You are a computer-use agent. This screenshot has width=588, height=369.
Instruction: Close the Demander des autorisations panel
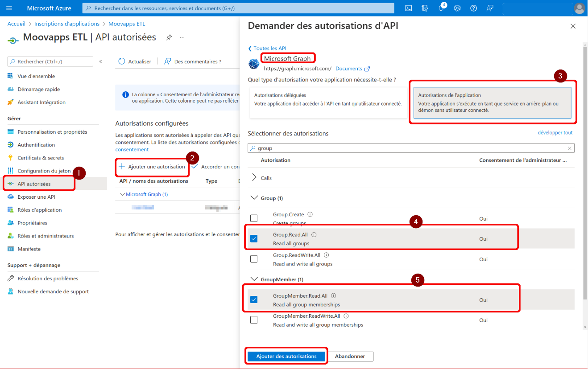point(573,26)
